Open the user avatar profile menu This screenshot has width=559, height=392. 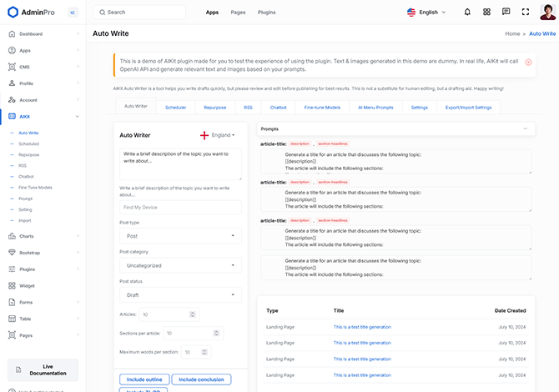tap(545, 13)
